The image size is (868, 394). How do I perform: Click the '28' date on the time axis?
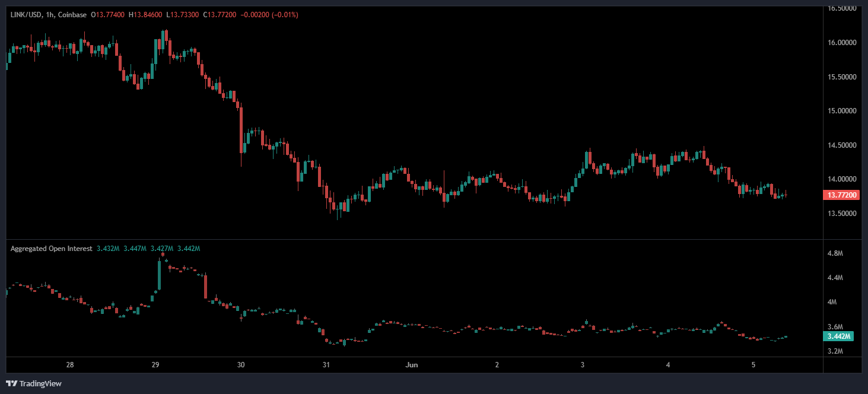tap(69, 365)
